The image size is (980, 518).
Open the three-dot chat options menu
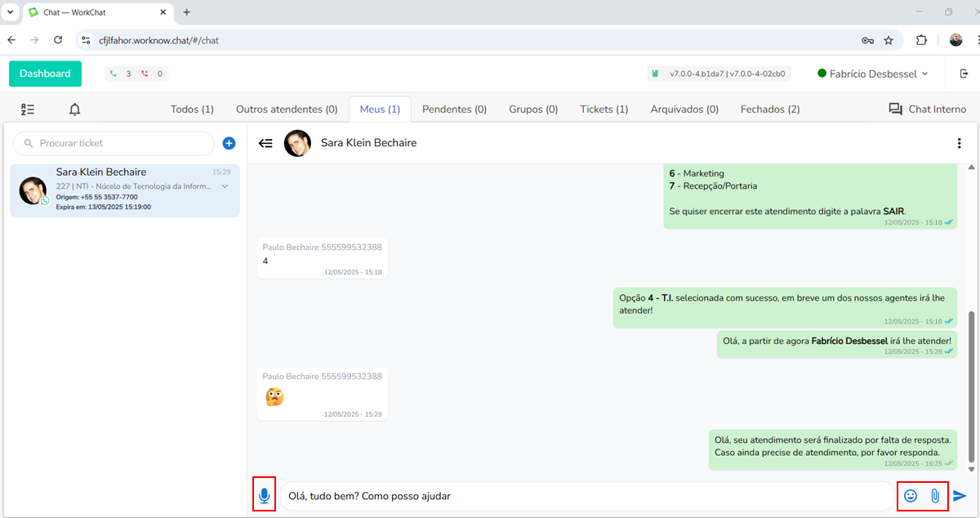[x=959, y=143]
